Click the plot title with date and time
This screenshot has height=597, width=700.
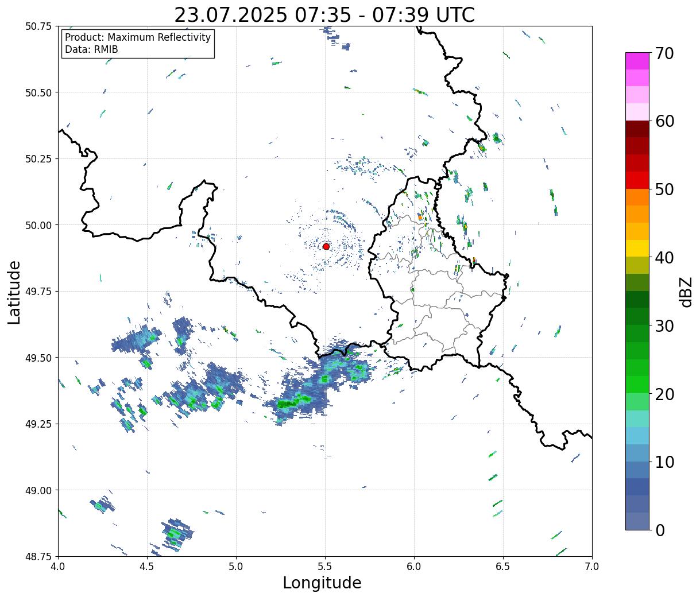point(324,15)
